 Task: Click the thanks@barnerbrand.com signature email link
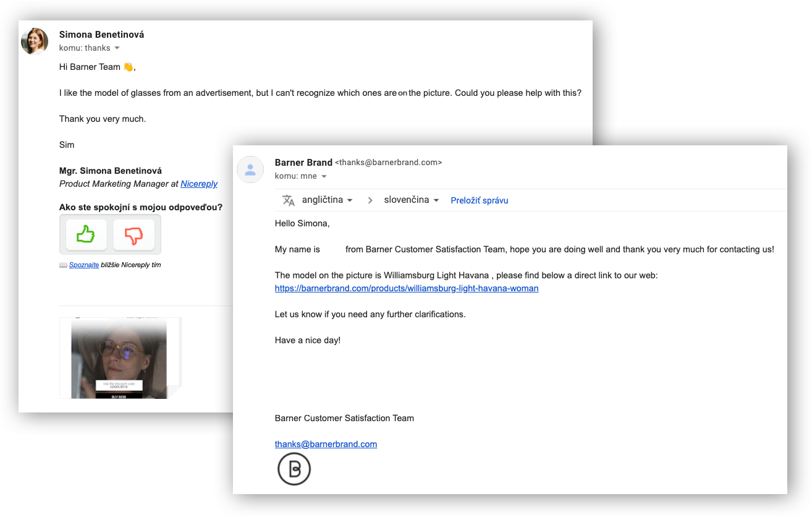tap(326, 444)
